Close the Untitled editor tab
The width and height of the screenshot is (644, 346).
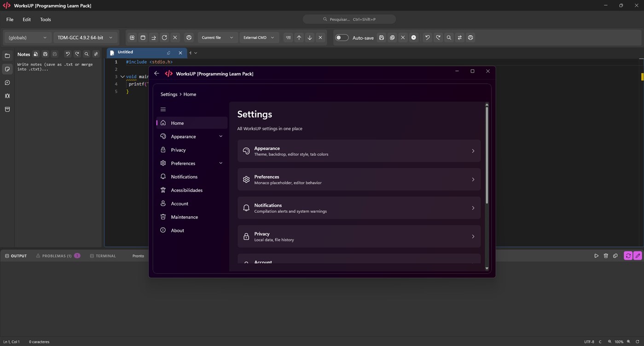click(180, 53)
